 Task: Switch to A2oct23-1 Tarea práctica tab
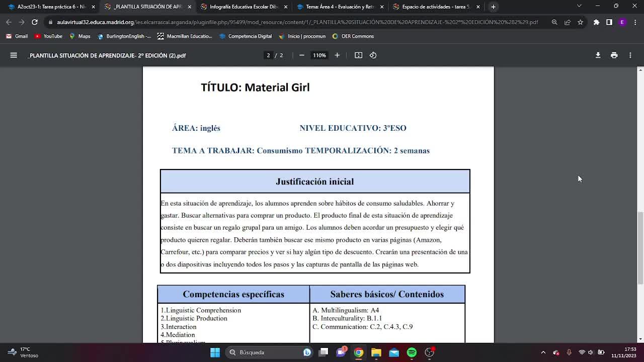click(x=51, y=7)
